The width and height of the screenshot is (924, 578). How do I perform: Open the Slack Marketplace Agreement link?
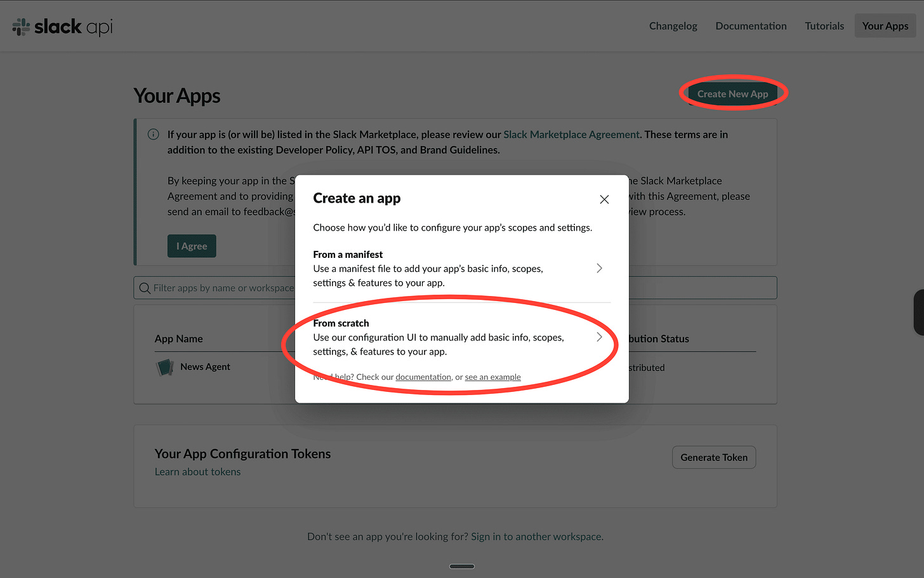click(571, 135)
